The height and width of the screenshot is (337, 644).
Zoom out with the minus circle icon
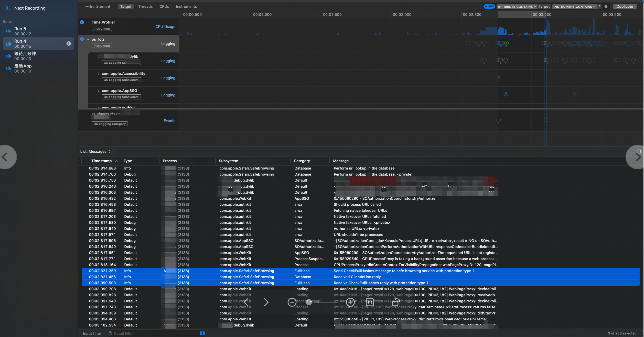[x=292, y=302]
